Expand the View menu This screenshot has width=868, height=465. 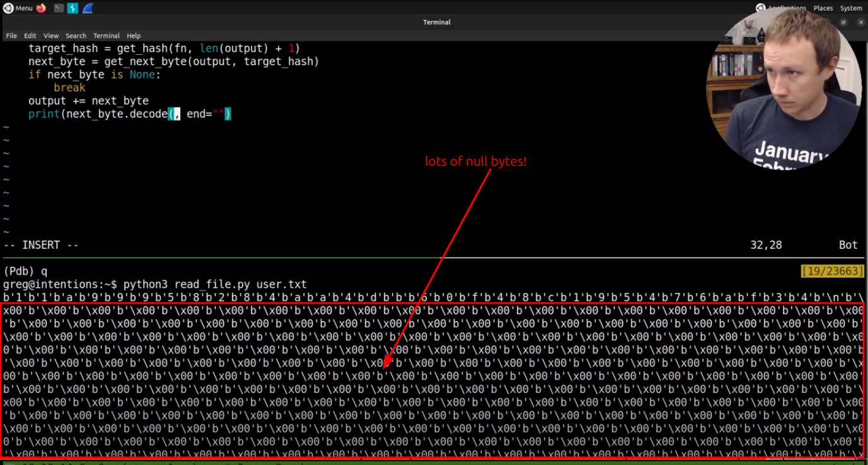[51, 36]
